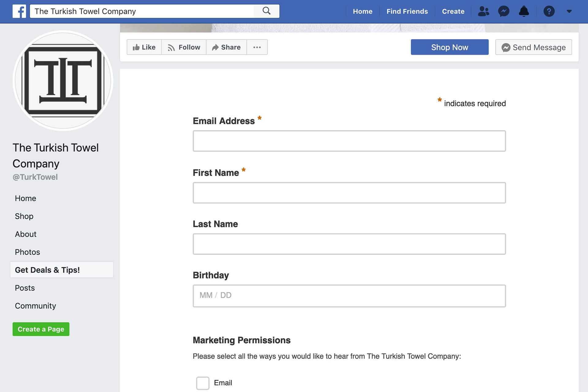Screen dimensions: 588x392
Task: Go to Home in top navigation
Action: [x=363, y=11]
